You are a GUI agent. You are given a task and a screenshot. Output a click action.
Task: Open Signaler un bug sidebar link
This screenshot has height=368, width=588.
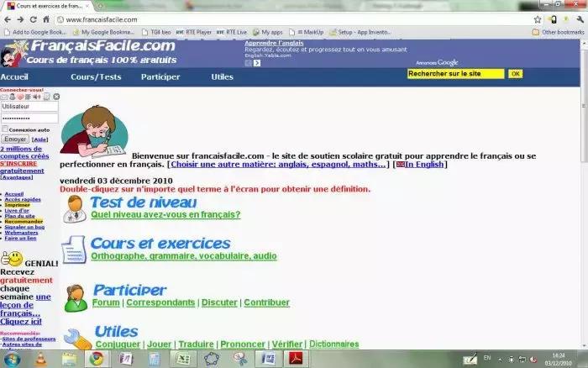pos(24,227)
